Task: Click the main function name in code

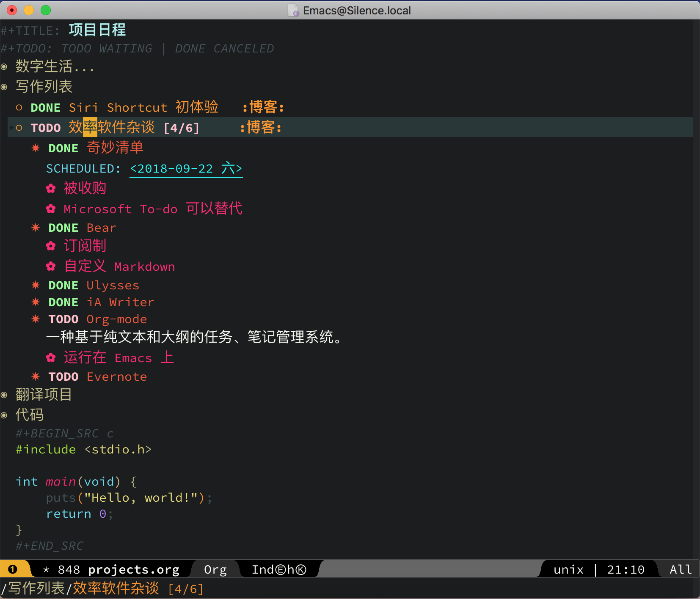Action: (x=61, y=481)
